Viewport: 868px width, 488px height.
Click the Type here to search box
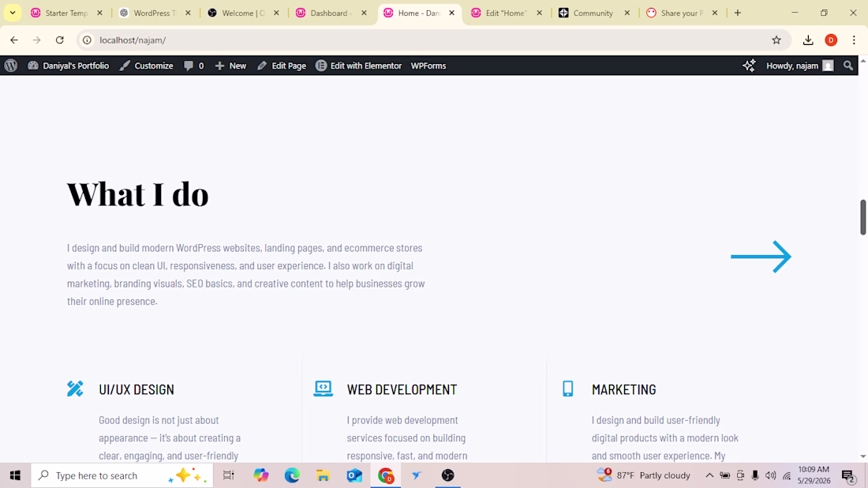click(x=122, y=475)
